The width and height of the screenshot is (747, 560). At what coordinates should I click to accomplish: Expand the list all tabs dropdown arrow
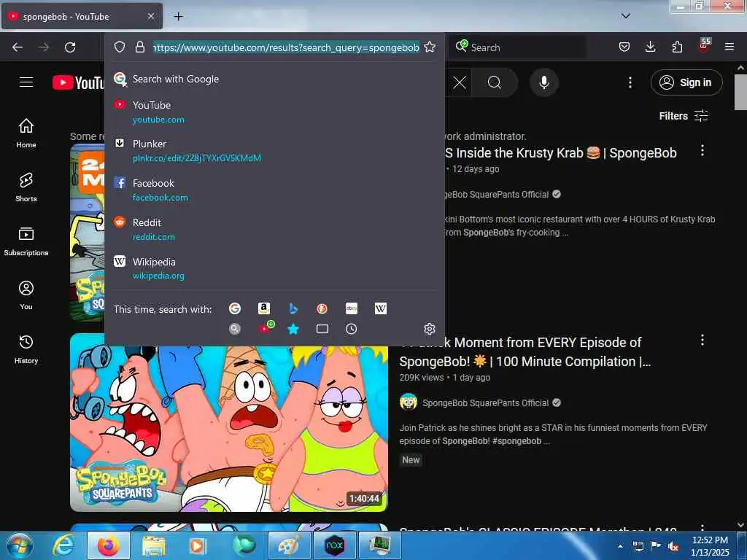pyautogui.click(x=626, y=16)
